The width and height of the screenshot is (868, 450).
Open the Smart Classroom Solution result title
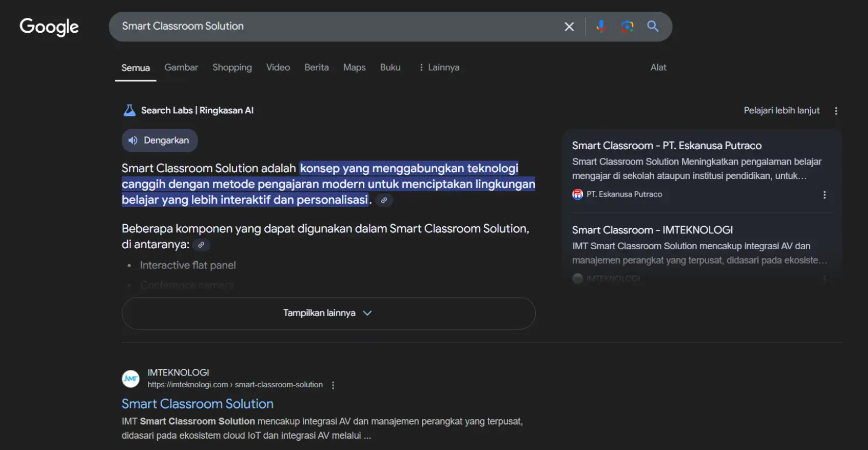coord(197,404)
